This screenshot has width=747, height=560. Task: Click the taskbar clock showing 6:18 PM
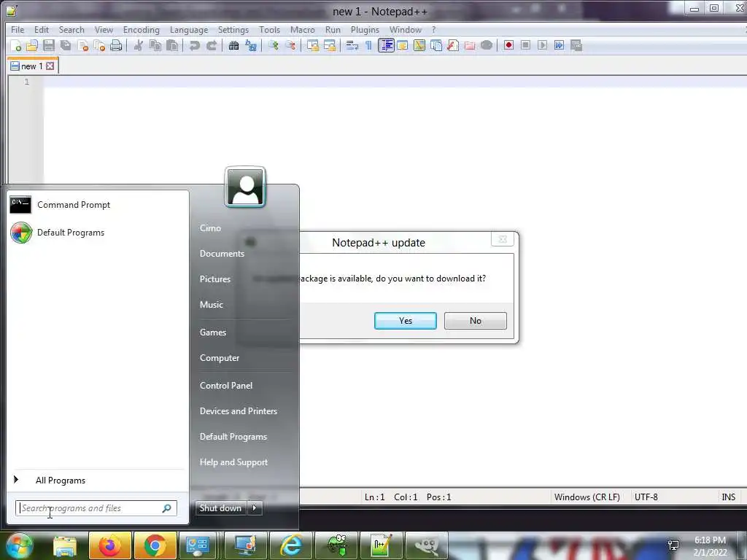[x=710, y=546]
